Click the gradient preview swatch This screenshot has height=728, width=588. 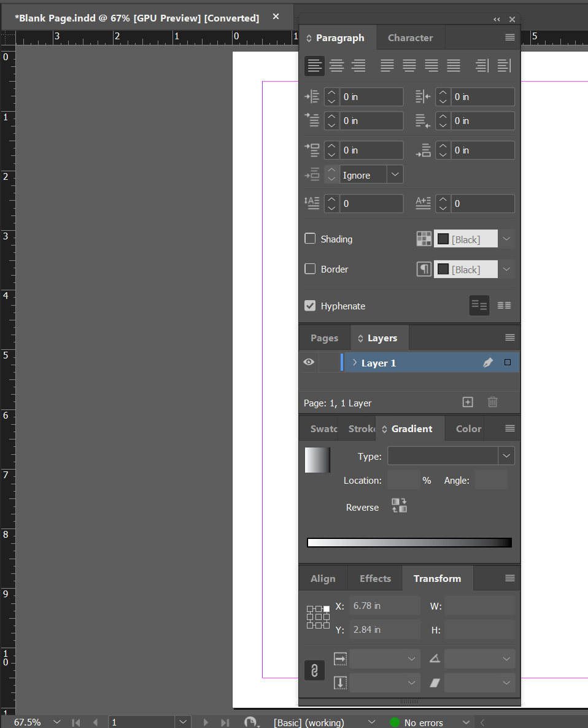pos(317,460)
